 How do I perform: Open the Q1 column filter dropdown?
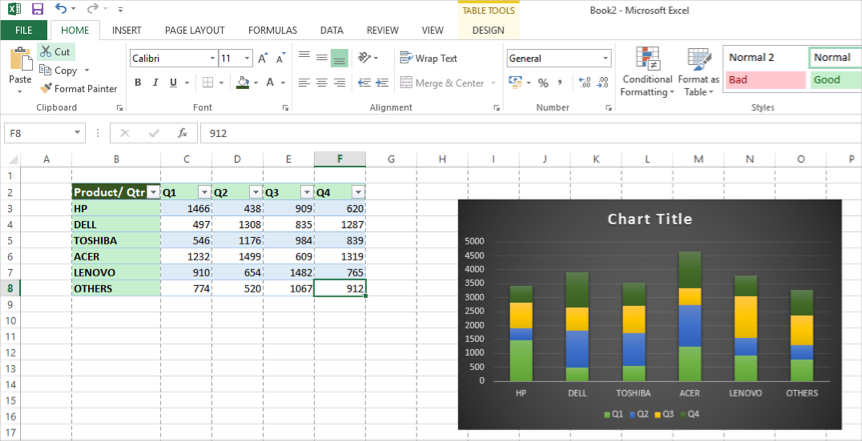(x=204, y=192)
